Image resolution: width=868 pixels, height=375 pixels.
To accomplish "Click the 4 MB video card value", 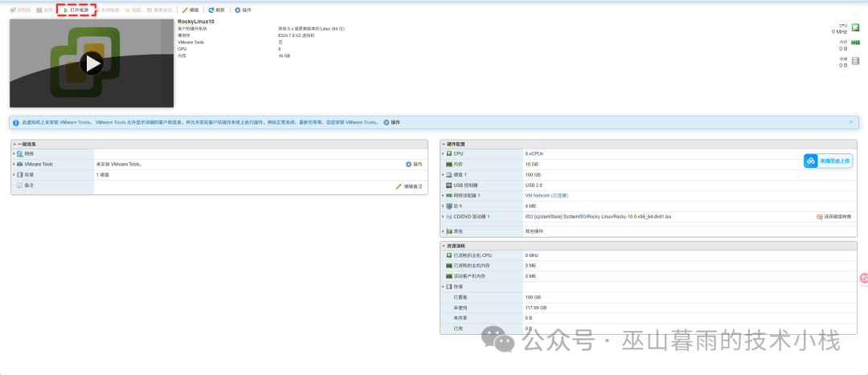I will click(x=530, y=206).
